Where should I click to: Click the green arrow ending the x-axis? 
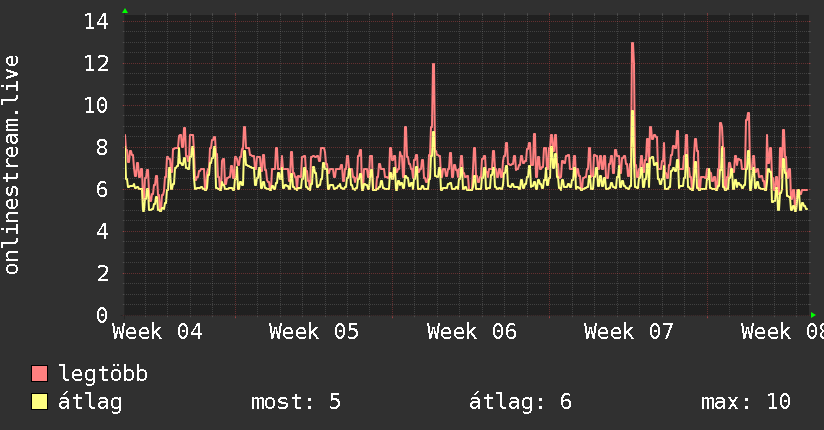pos(813,315)
